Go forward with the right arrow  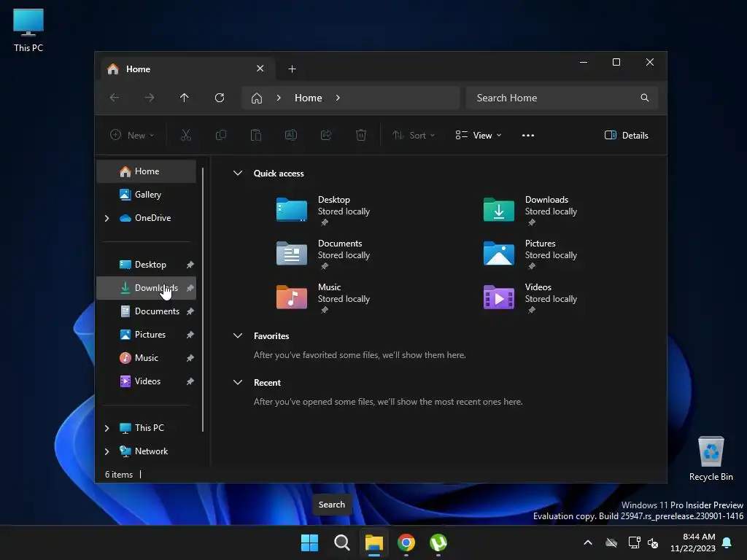(150, 98)
